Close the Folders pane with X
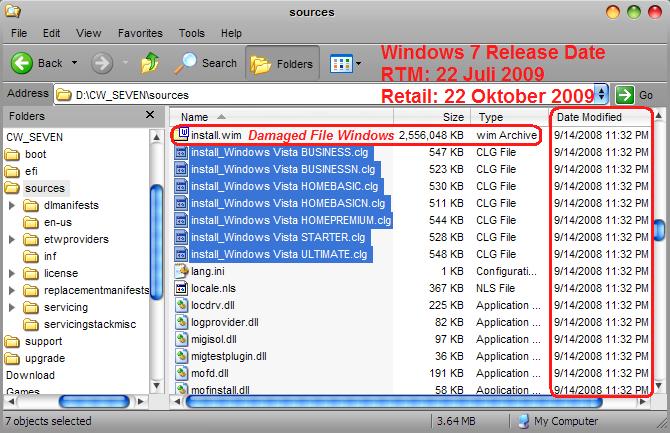The height and width of the screenshot is (433, 670). click(x=150, y=115)
